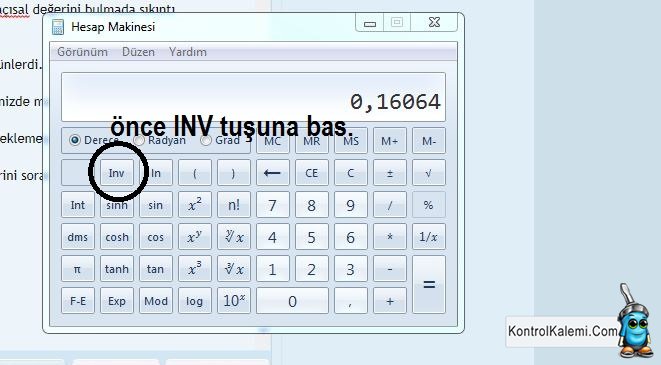
Task: Click the log button
Action: tap(195, 301)
